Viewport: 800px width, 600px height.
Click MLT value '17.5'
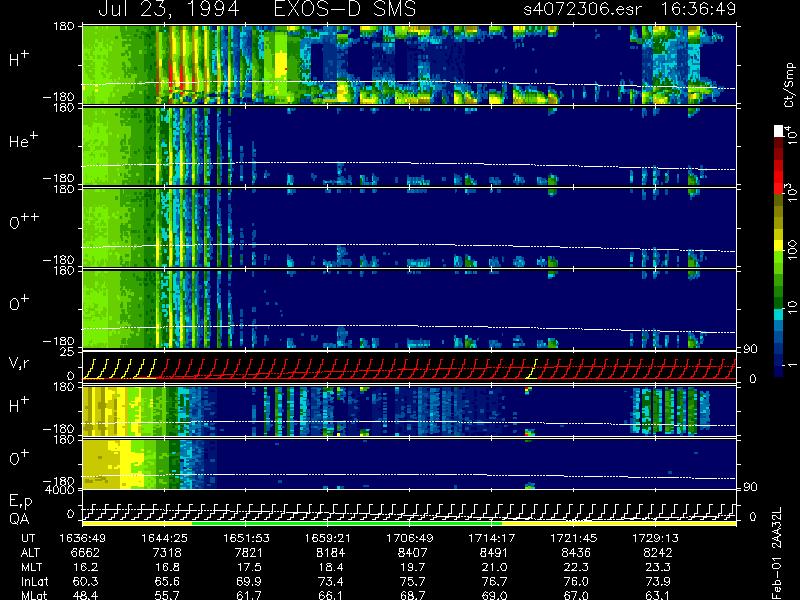(x=249, y=567)
